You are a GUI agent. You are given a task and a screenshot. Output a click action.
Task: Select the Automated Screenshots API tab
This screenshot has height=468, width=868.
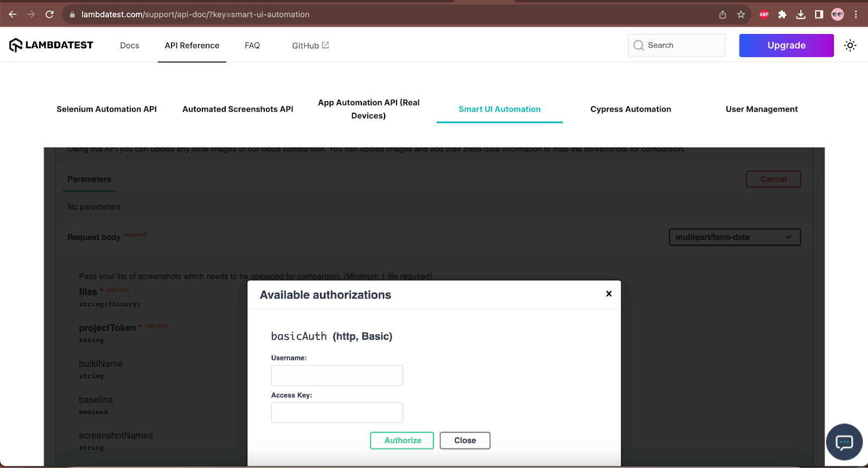tap(238, 109)
